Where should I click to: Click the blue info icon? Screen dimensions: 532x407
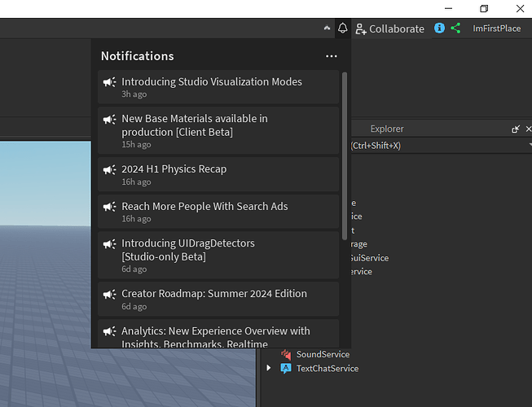(439, 28)
